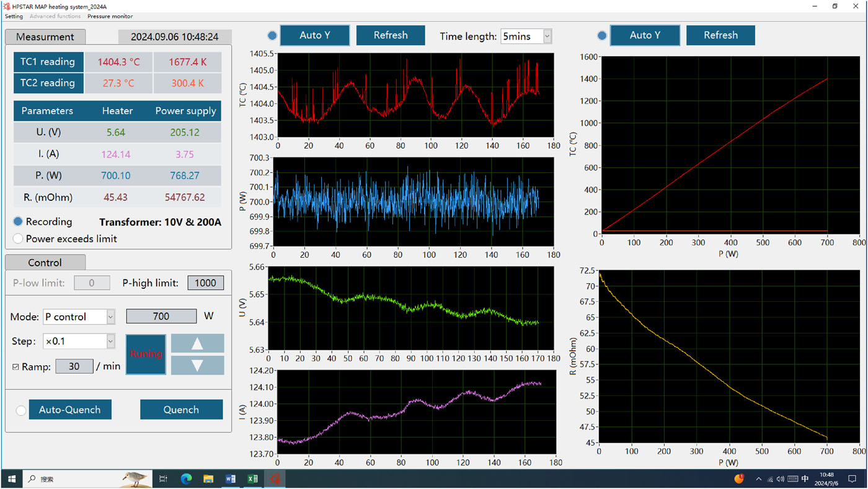Viewport: 868px width, 489px height.
Task: Click the Quench button
Action: [181, 410]
